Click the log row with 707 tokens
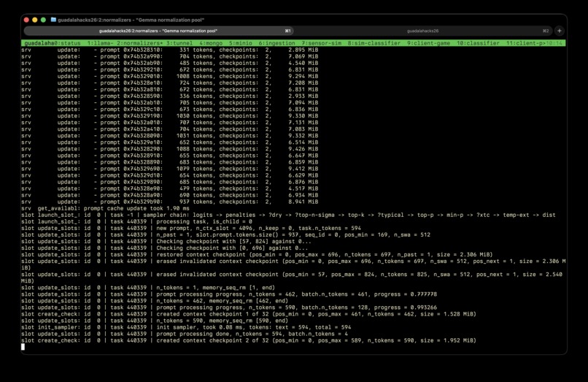The image size is (588, 382). (169, 123)
